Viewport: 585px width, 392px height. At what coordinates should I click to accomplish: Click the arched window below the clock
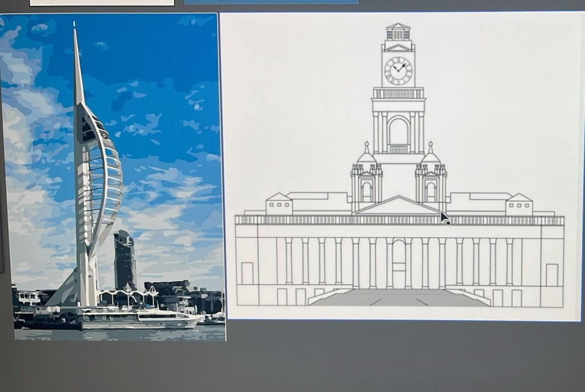[x=398, y=131]
